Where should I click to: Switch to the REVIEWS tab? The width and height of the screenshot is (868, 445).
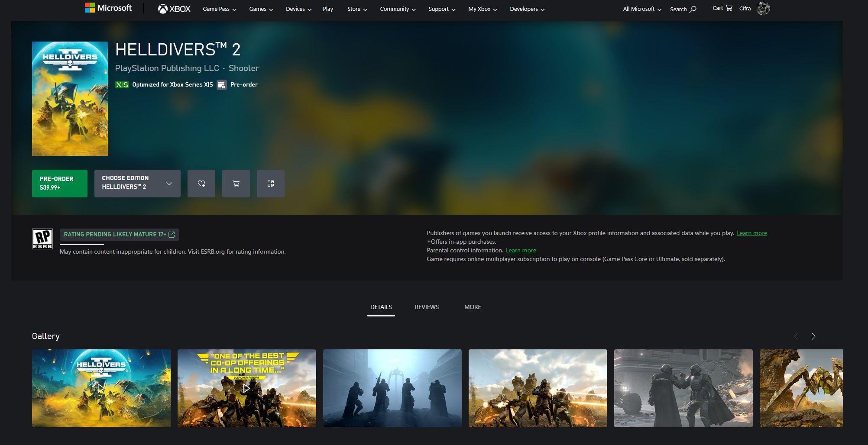(x=427, y=307)
